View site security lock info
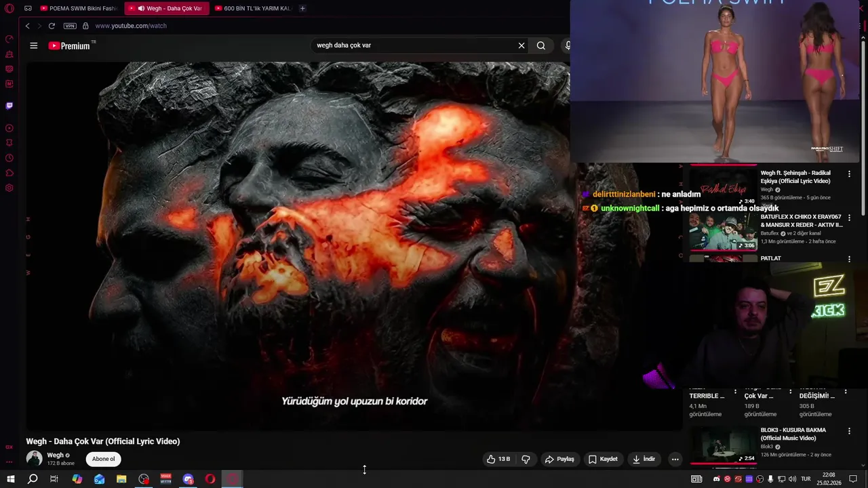 [85, 26]
